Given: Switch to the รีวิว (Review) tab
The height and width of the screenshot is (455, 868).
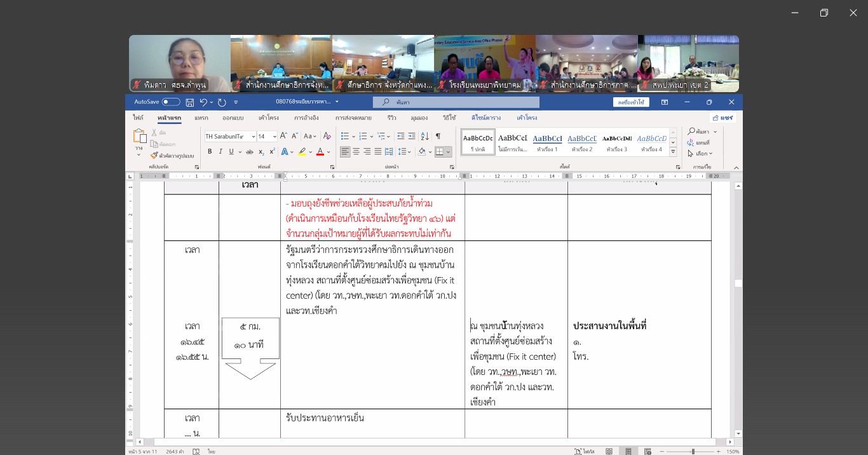Looking at the screenshot, I should click(391, 118).
